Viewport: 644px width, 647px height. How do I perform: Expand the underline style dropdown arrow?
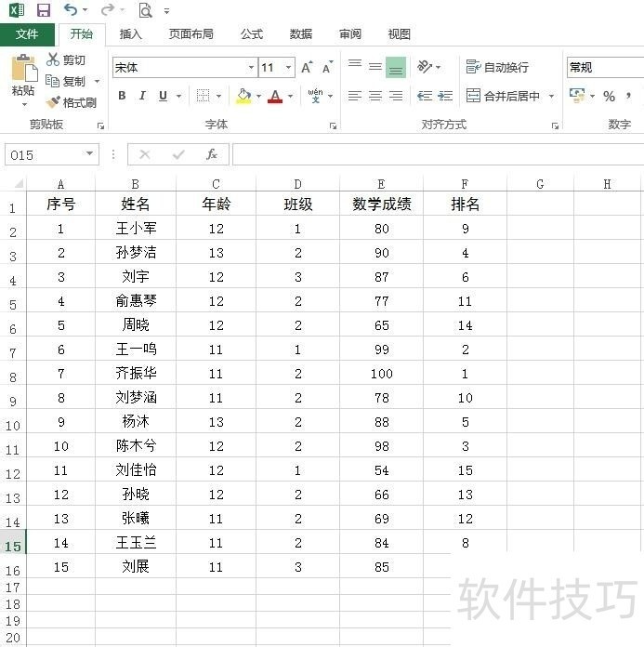[x=178, y=96]
